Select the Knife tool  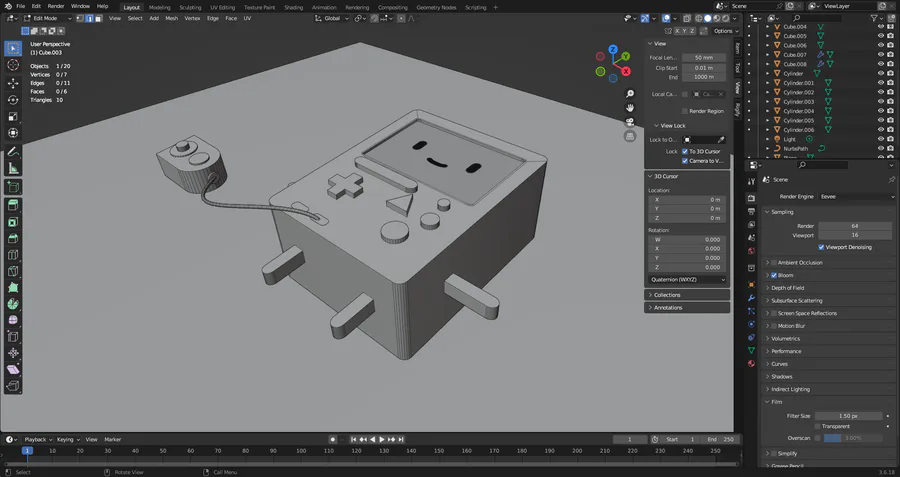pos(13,271)
